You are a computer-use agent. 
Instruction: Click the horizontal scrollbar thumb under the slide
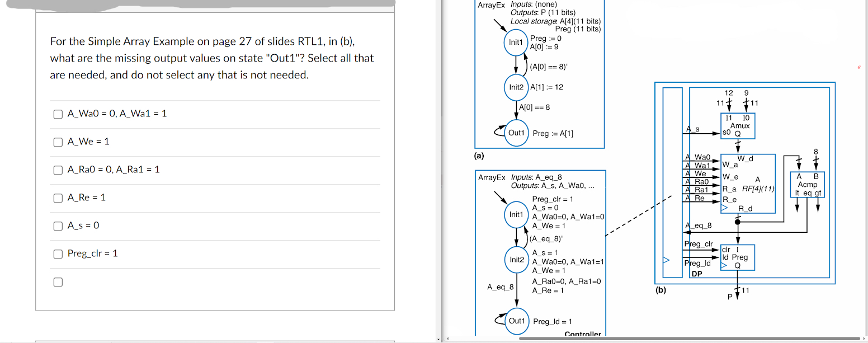coord(691,339)
